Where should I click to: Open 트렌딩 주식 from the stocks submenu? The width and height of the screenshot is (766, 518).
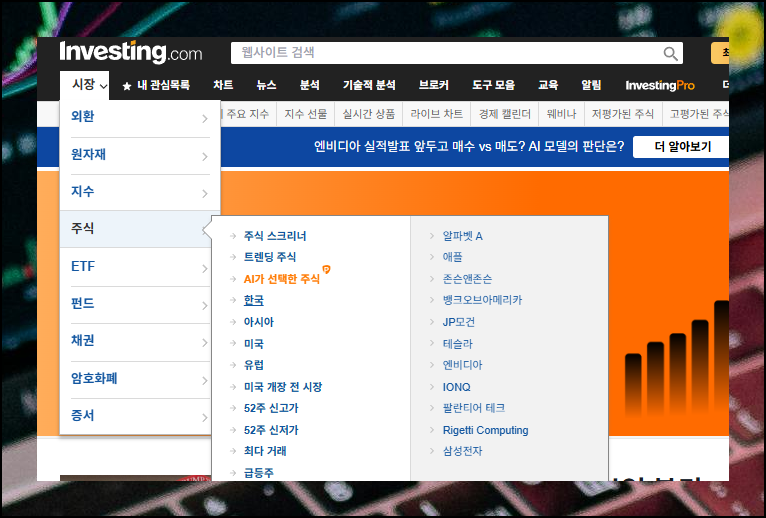coord(270,257)
